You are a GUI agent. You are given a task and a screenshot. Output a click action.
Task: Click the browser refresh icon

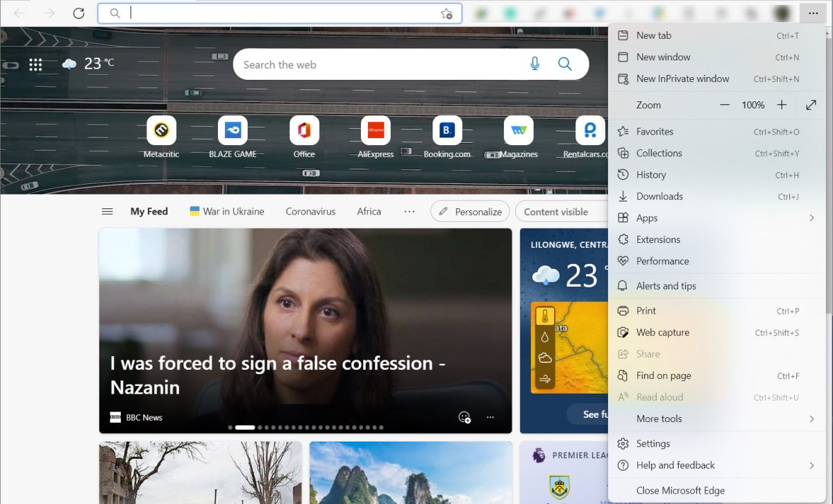[78, 13]
